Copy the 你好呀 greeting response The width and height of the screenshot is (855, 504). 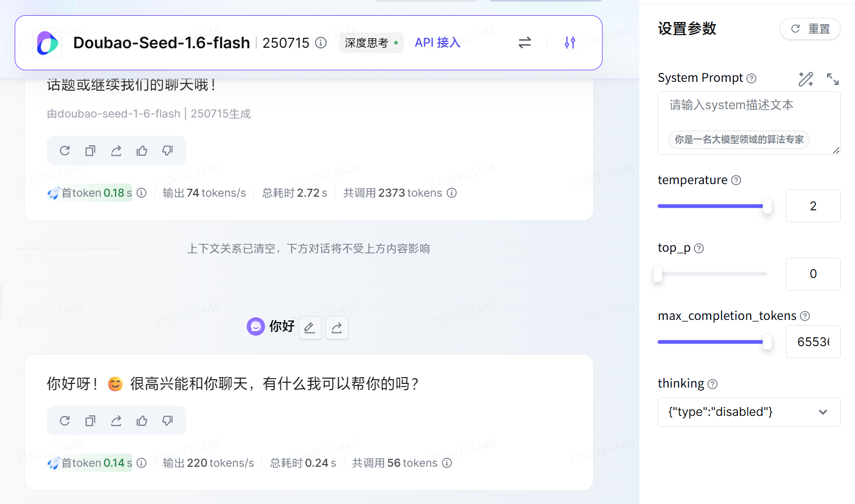tap(90, 421)
